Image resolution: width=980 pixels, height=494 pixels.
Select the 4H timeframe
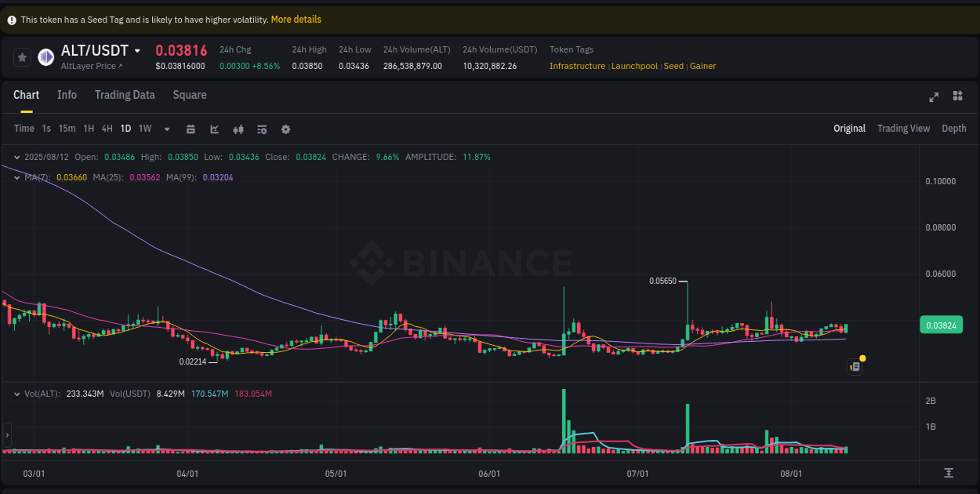point(107,129)
